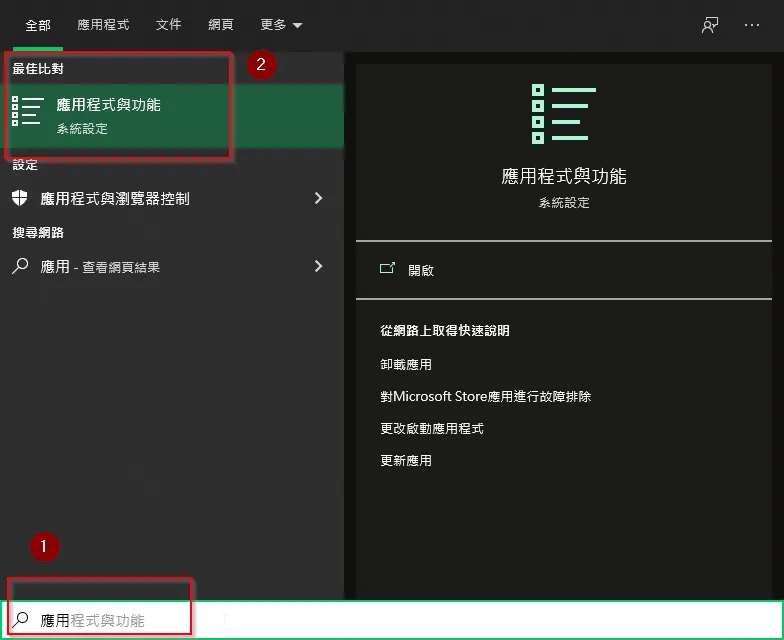Click the search magnifier icon in search box
The image size is (784, 640).
coord(21,620)
